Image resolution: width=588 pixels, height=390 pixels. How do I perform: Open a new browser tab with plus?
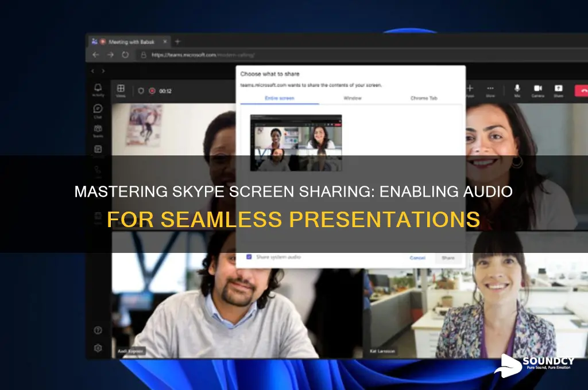(x=178, y=42)
